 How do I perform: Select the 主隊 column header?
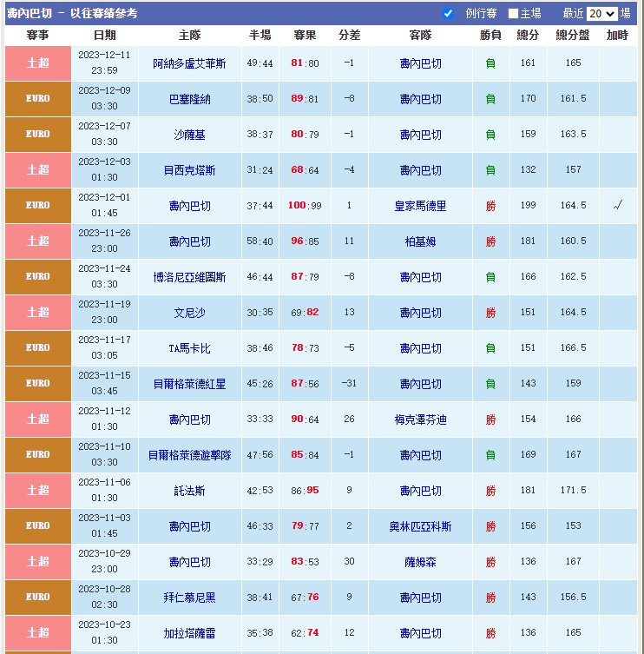[189, 35]
